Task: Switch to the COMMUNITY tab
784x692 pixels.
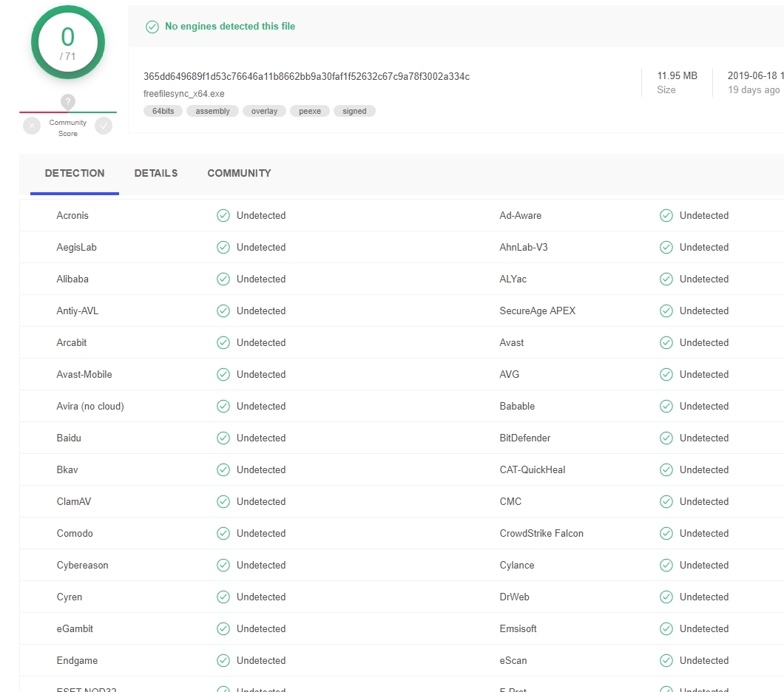Action: (x=239, y=174)
